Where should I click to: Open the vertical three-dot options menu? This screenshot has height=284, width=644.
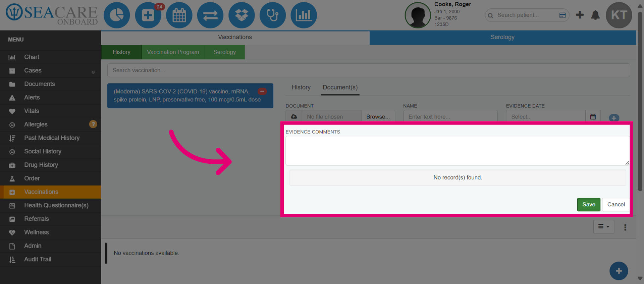pos(625,227)
